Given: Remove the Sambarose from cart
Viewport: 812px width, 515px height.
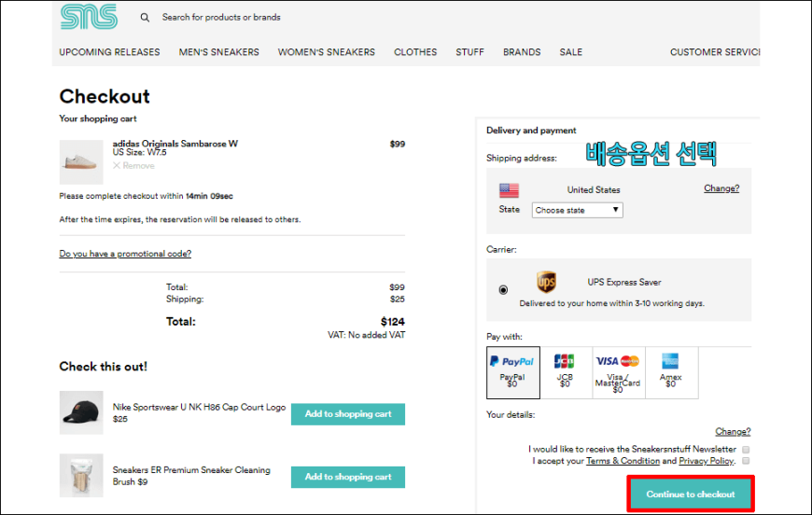Looking at the screenshot, I should coord(133,166).
